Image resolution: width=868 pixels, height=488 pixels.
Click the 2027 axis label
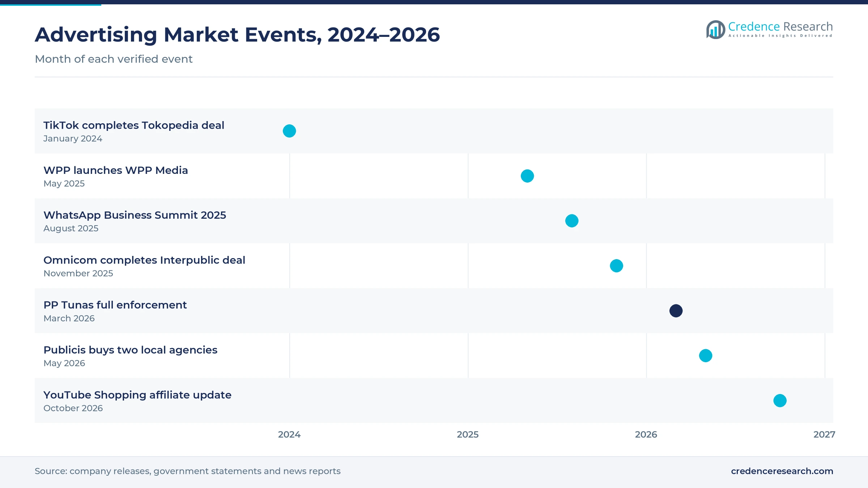coord(824,435)
